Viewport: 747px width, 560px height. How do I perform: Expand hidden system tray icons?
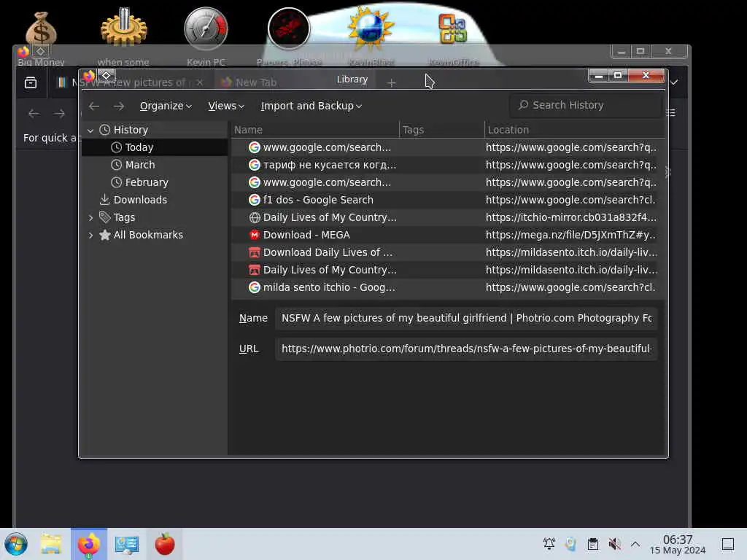click(x=635, y=544)
